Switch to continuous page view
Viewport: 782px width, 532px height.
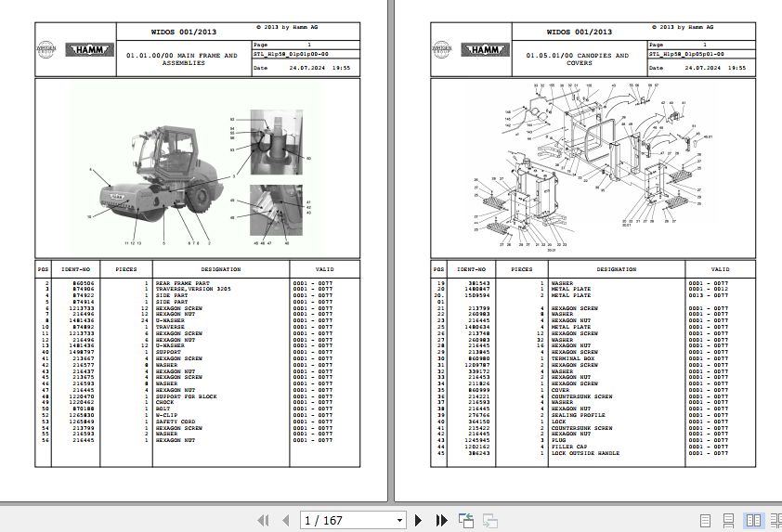tap(728, 521)
